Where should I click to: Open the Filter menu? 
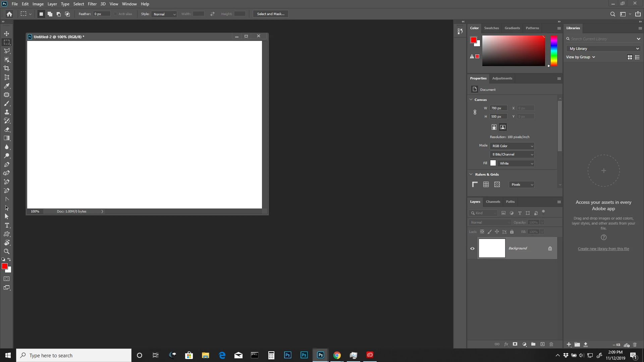(x=92, y=4)
